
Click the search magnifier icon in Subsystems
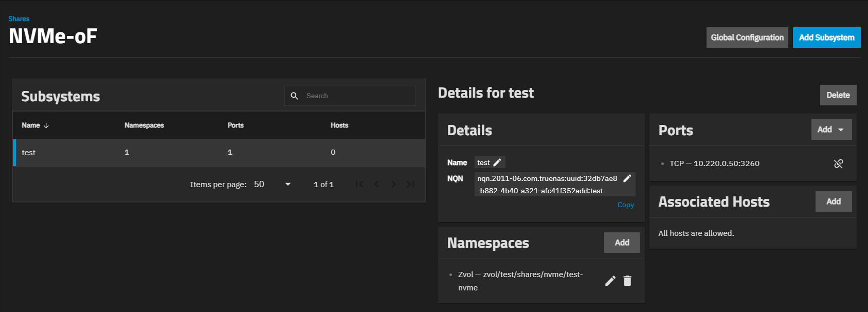[x=295, y=96]
